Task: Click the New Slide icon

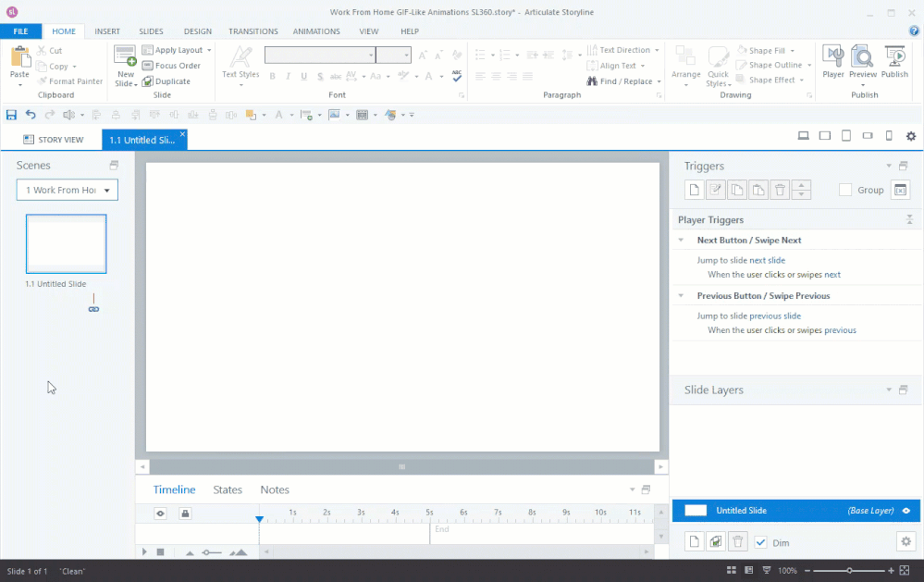Action: (x=125, y=57)
